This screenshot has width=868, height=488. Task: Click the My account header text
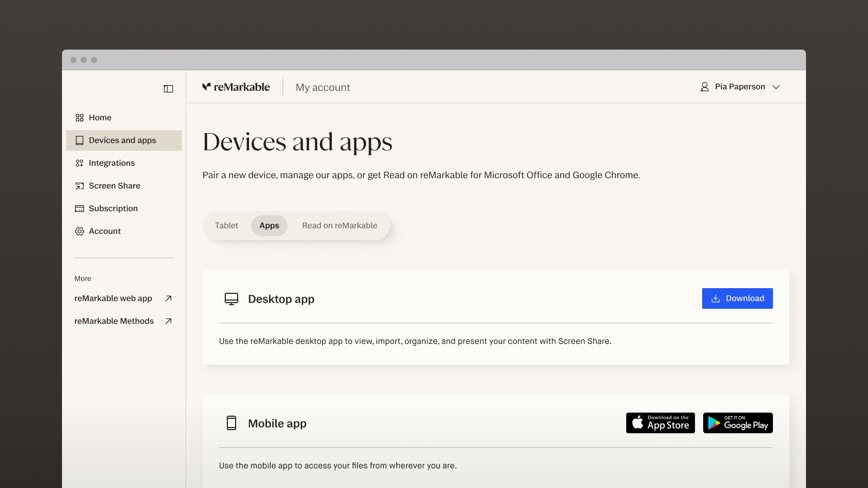click(323, 87)
